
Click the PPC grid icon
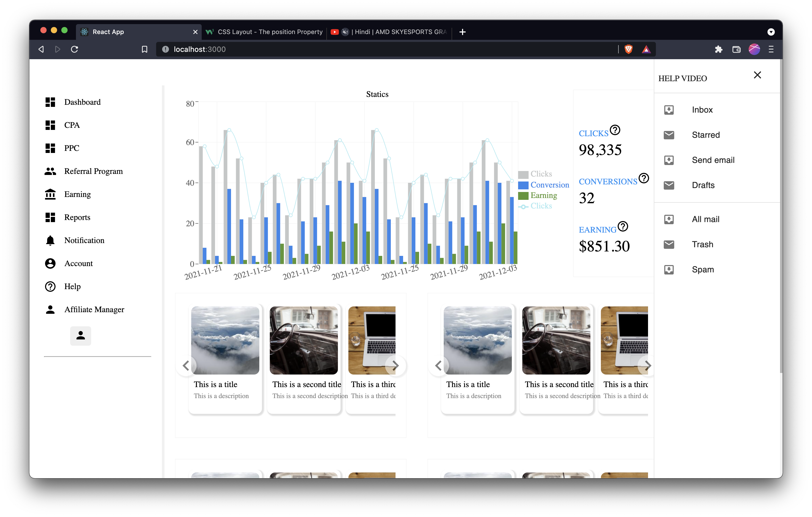[x=50, y=148]
